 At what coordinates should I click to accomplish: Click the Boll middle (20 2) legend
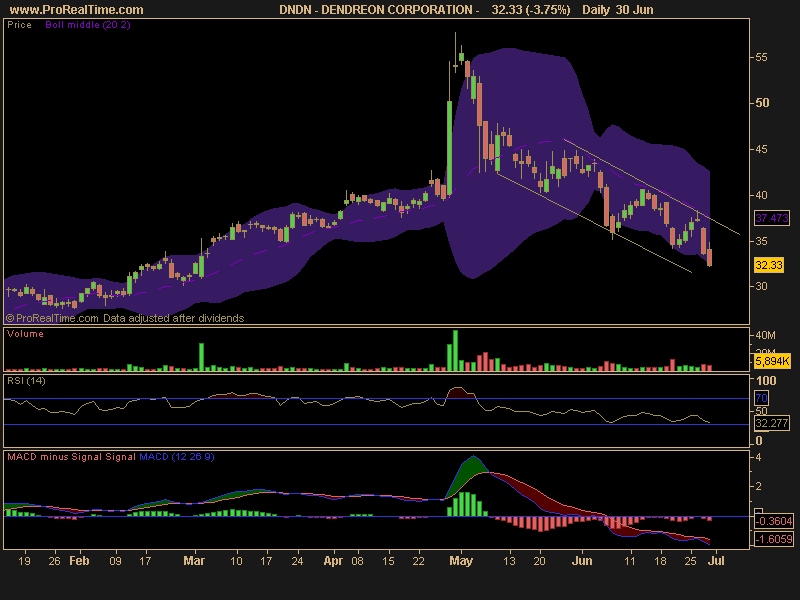click(88, 24)
